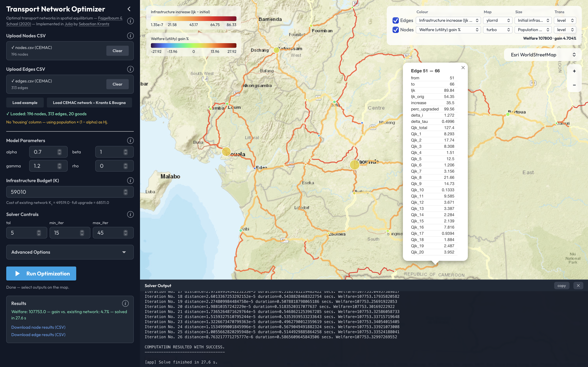Viewport: 588px width, 367px height.
Task: Click the alpha stepper arrows
Action: tap(59, 152)
